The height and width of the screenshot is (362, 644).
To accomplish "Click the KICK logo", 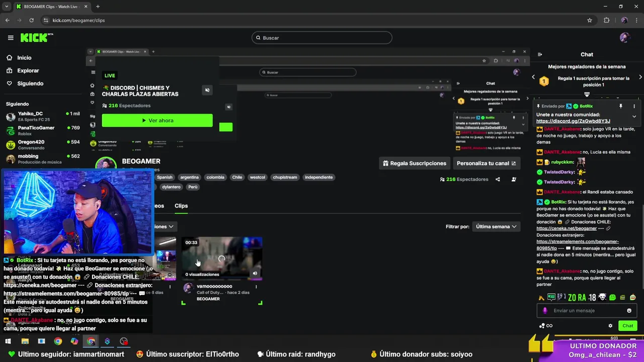I will 36,38.
